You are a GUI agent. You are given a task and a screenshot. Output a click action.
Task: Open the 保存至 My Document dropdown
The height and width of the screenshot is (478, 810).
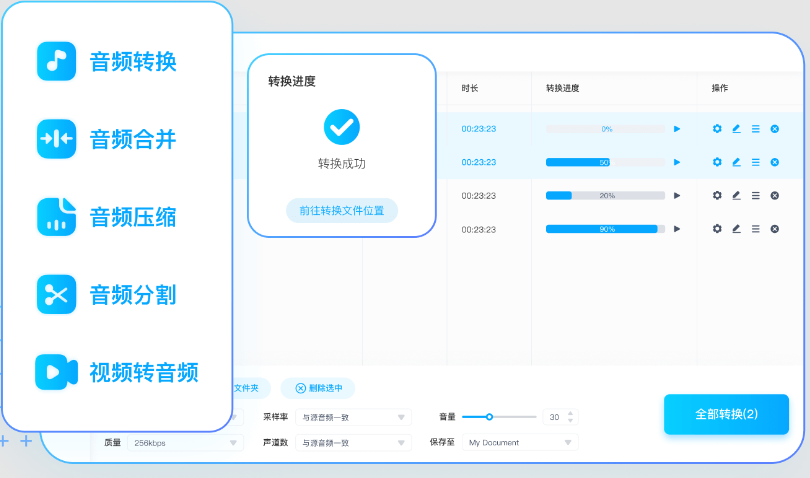520,442
